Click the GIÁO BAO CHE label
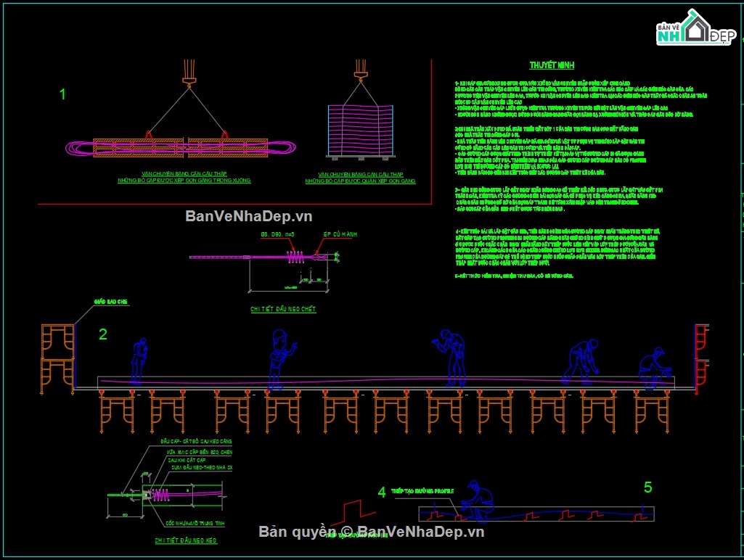 pos(110,302)
